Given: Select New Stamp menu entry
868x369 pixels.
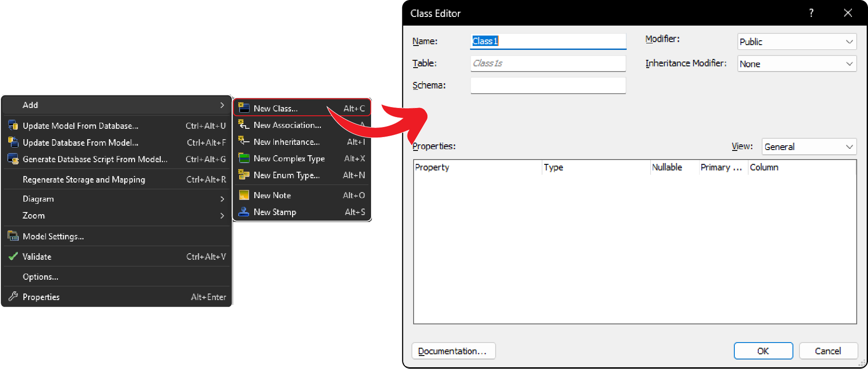Looking at the screenshot, I should coord(302,212).
